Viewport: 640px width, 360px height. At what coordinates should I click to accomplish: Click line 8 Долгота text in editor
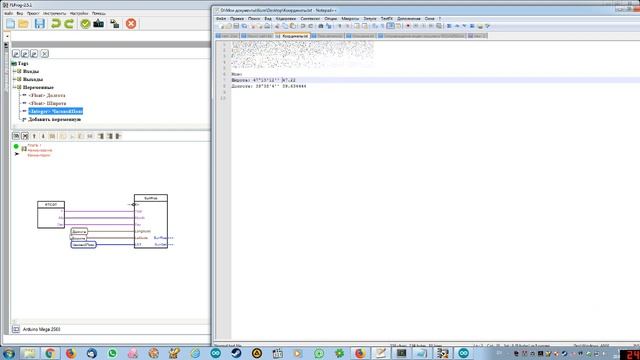click(269, 87)
